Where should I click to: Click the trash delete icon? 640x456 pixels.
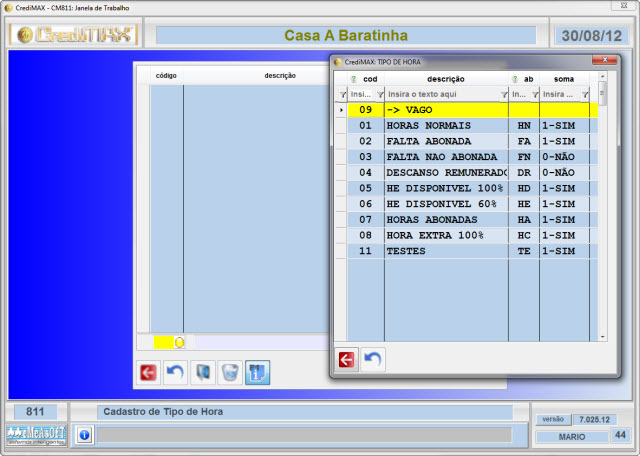coord(229,372)
